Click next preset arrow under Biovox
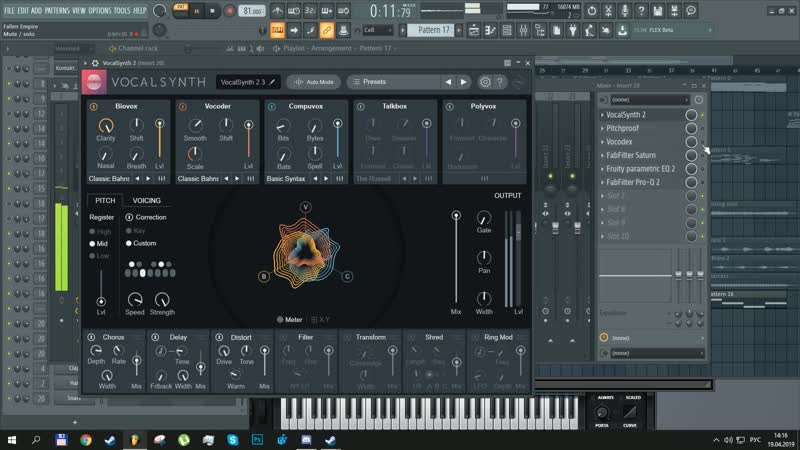Image resolution: width=800 pixels, height=450 pixels. click(x=148, y=179)
